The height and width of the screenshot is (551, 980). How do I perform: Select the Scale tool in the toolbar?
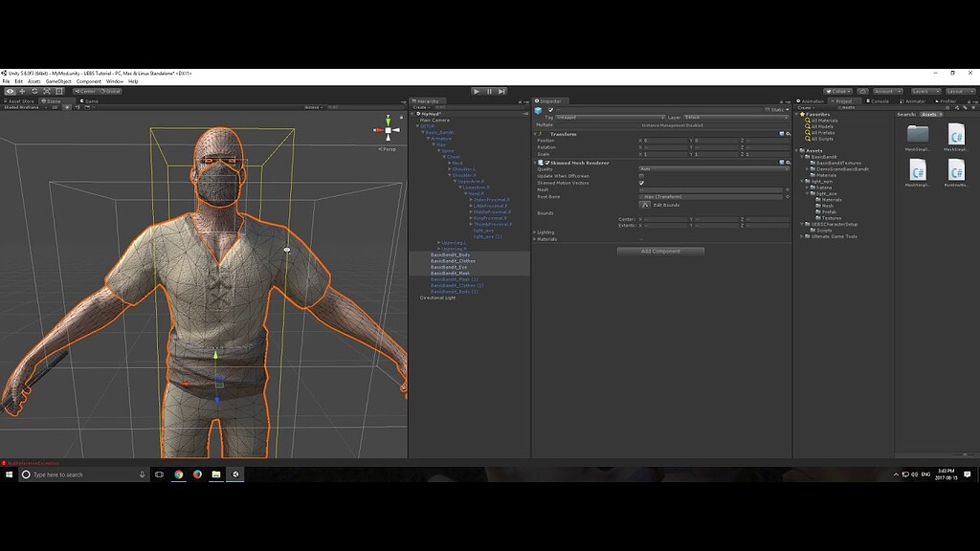tap(46, 90)
